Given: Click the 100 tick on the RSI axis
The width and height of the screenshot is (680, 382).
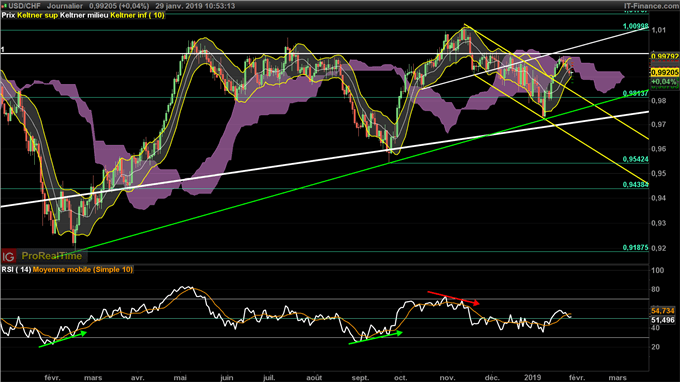Looking at the screenshot, I should point(658,270).
